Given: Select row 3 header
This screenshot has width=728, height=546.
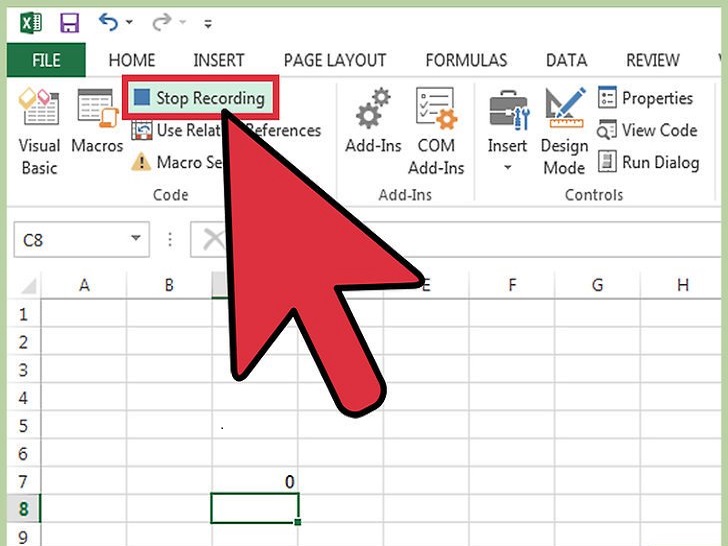Looking at the screenshot, I should (x=23, y=370).
